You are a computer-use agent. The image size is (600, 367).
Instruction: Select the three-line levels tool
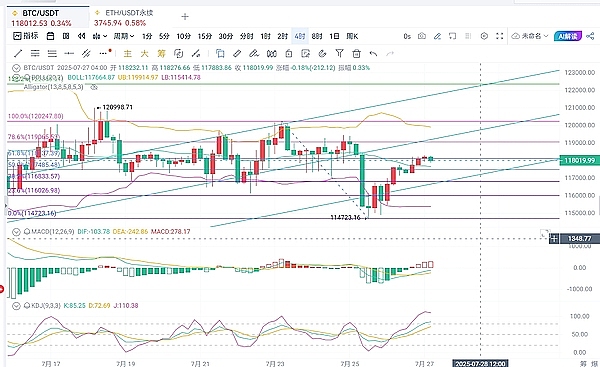52,53
